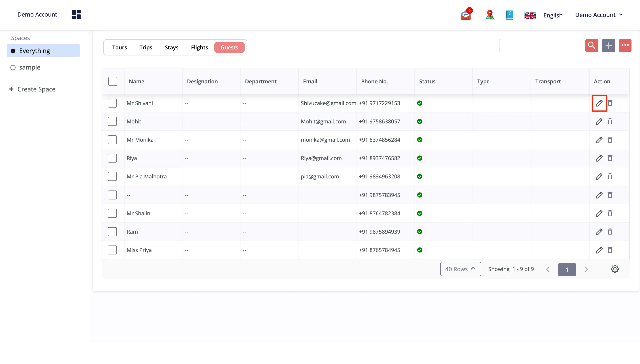Toggle the select-all header checkbox
This screenshot has width=640, height=364.
(113, 82)
